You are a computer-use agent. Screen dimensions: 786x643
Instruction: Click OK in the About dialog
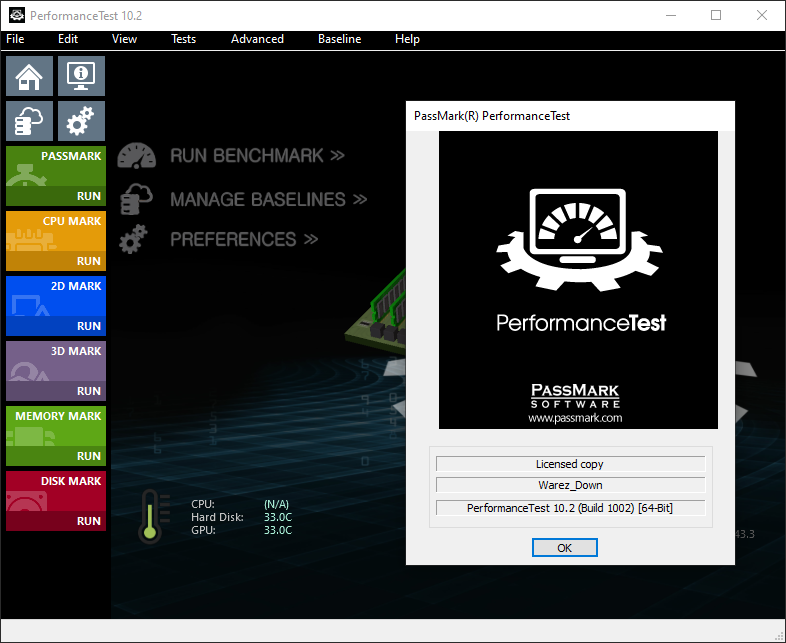(x=564, y=548)
